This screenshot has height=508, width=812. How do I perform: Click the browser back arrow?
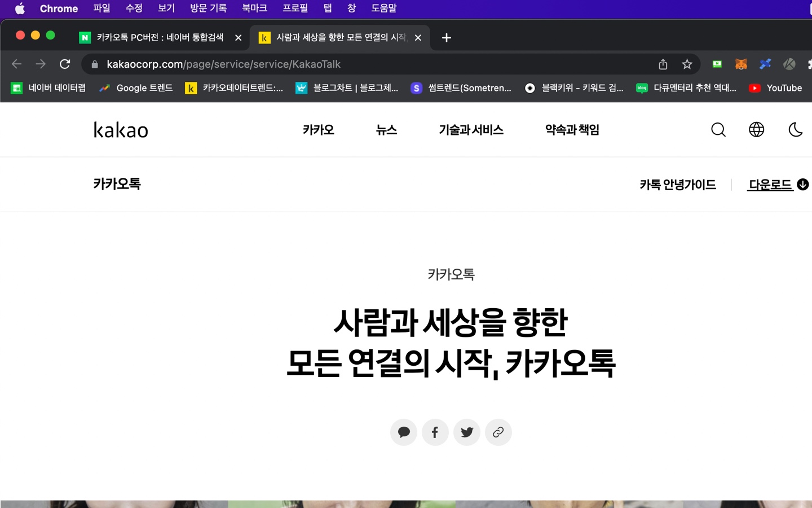tap(16, 64)
